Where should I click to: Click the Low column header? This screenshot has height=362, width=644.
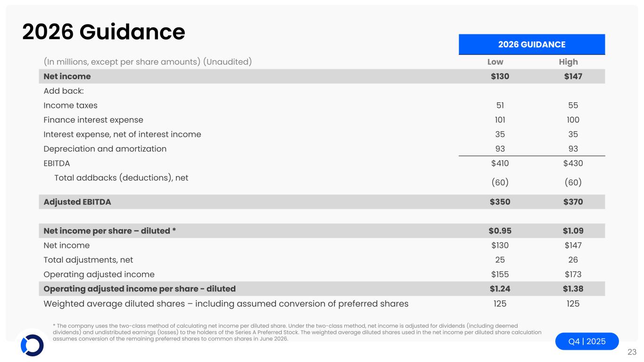click(495, 62)
